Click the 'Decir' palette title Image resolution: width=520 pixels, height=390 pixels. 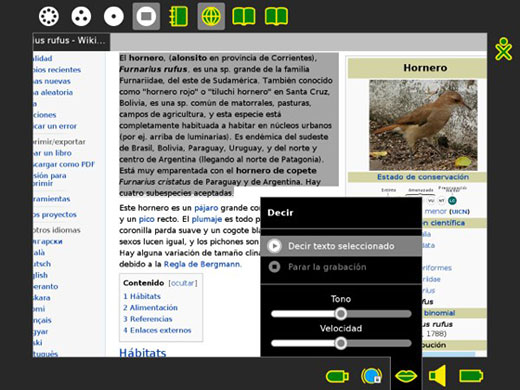click(280, 213)
